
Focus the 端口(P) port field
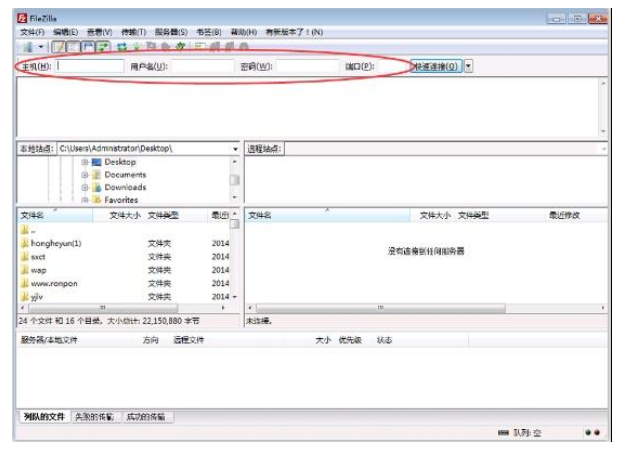click(394, 66)
